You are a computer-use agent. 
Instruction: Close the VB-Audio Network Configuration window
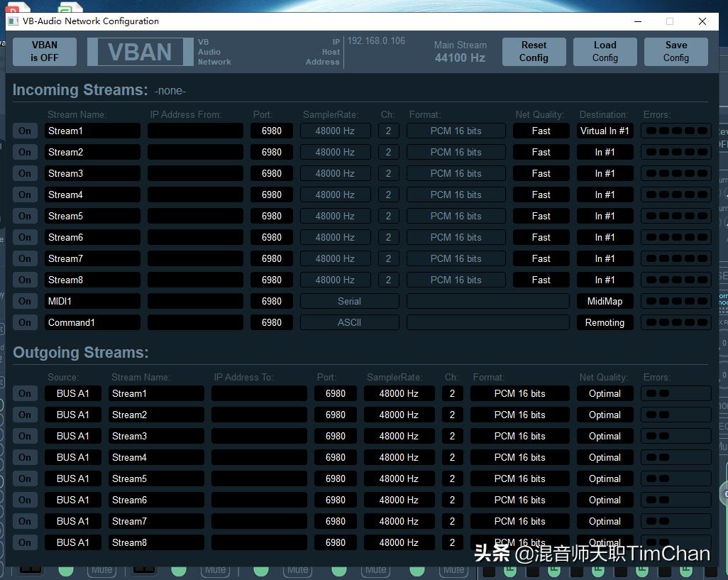[x=702, y=21]
